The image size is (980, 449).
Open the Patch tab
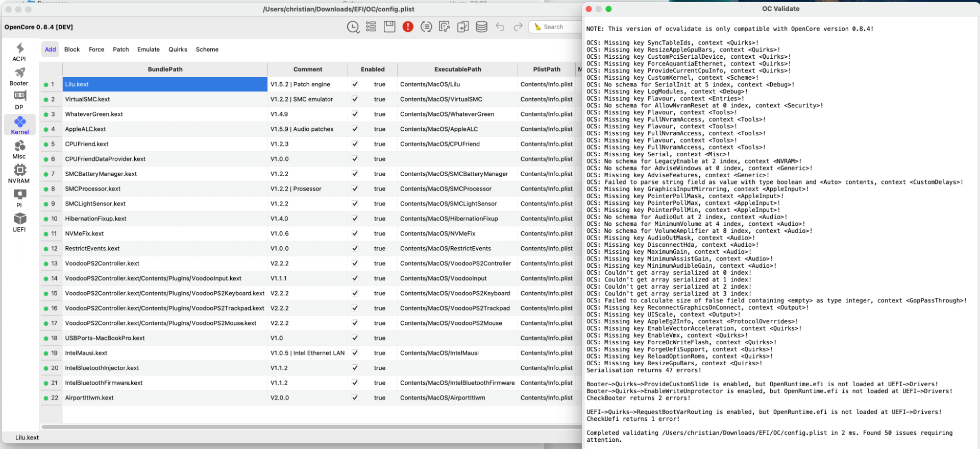pyautogui.click(x=121, y=50)
